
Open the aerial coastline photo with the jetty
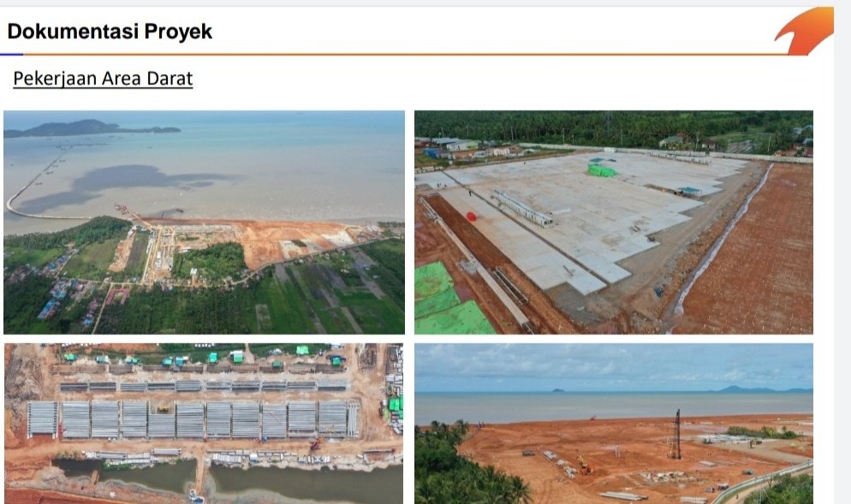(204, 222)
